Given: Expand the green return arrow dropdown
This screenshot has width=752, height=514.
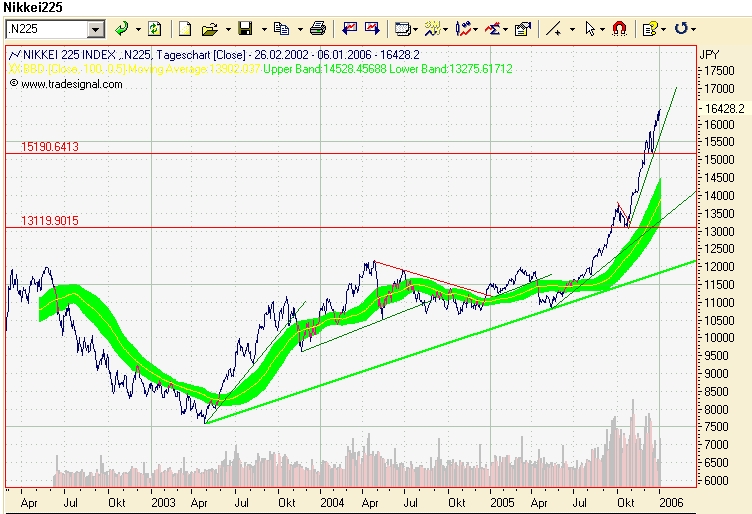Looking at the screenshot, I should pyautogui.click(x=138, y=30).
